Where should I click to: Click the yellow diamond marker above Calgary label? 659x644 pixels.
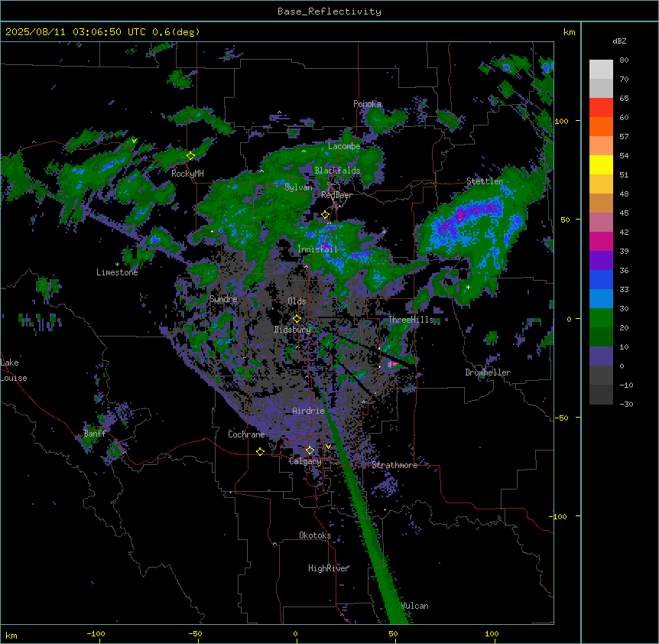click(x=310, y=450)
